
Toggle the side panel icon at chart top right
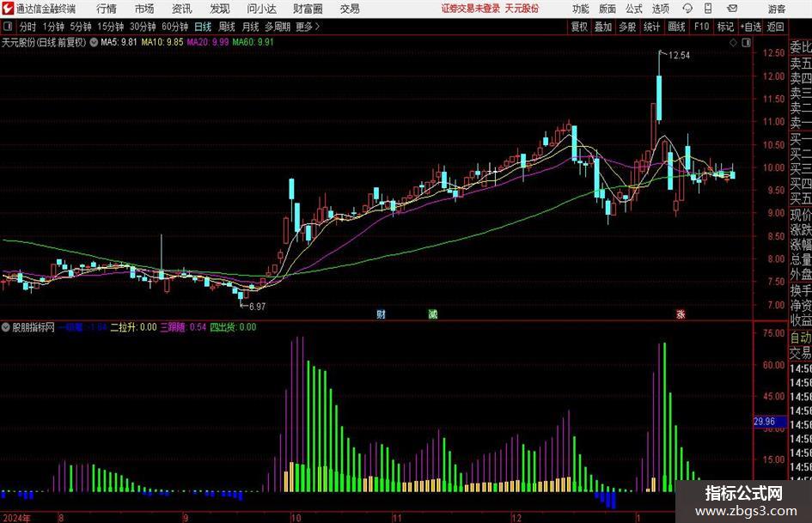746,42
